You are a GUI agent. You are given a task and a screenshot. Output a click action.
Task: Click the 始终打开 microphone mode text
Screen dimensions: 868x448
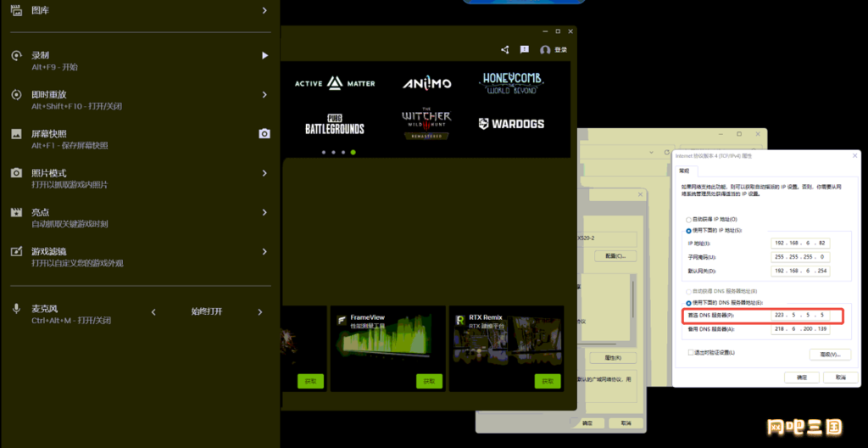pyautogui.click(x=207, y=311)
